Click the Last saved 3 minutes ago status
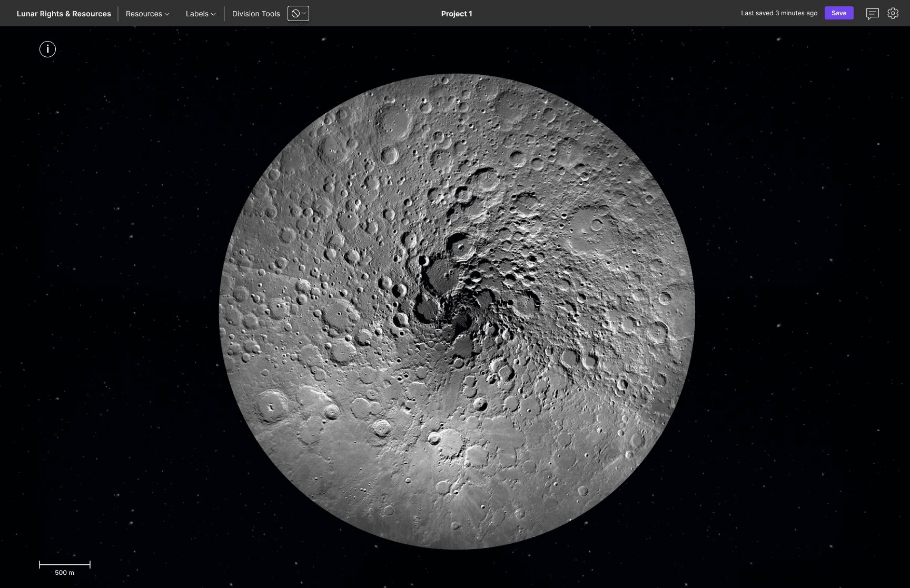 coord(779,13)
